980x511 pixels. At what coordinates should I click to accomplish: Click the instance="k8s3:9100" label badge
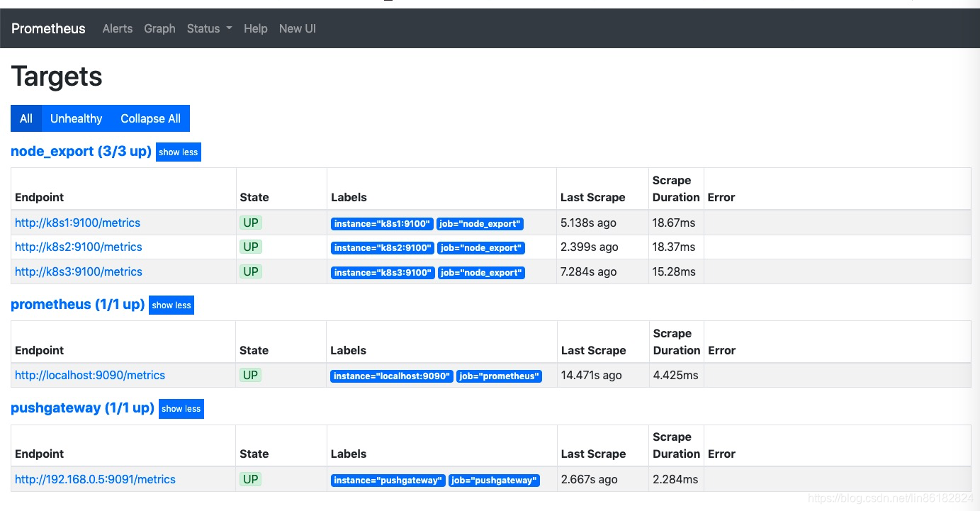click(383, 273)
